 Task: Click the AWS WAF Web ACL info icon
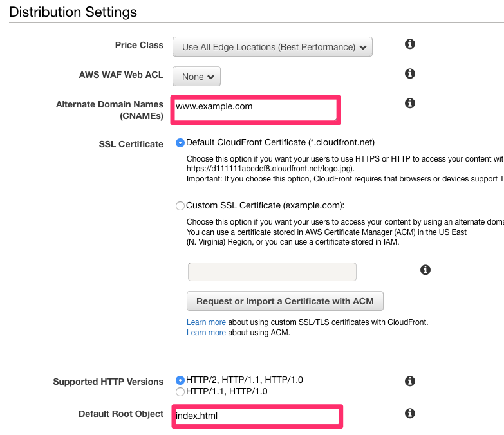coord(409,74)
